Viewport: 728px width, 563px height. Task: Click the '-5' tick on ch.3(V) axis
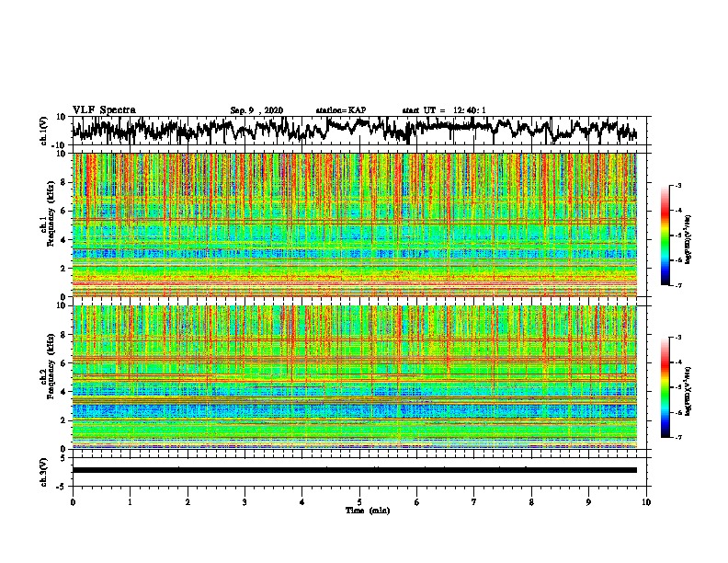(x=62, y=487)
